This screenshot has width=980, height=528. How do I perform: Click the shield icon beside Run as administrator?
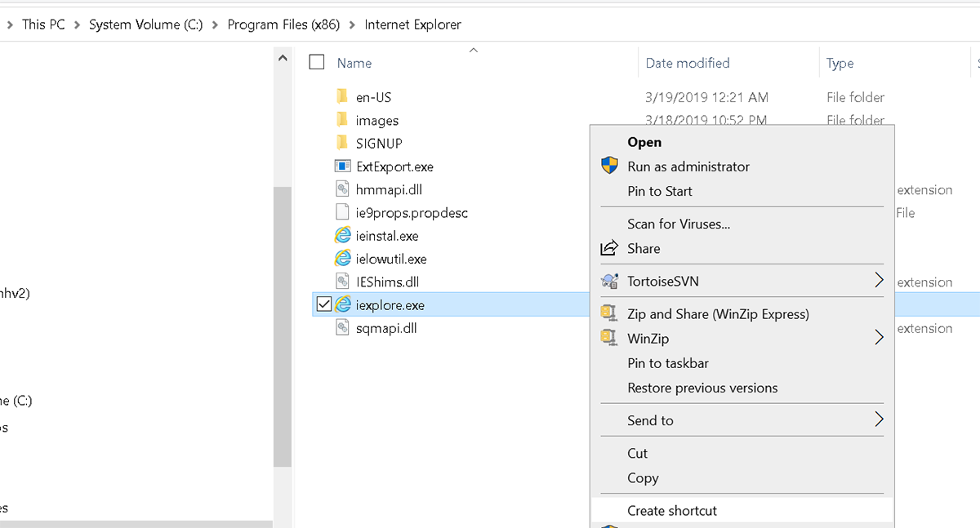pos(609,166)
